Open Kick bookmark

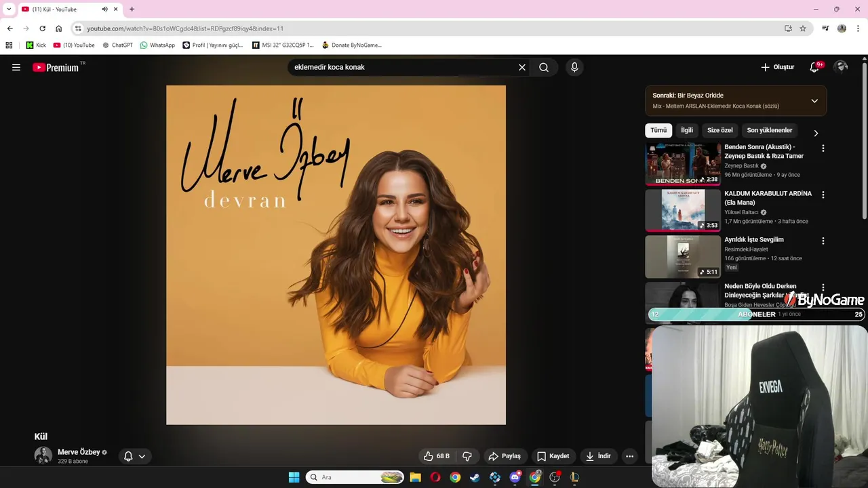tap(36, 45)
